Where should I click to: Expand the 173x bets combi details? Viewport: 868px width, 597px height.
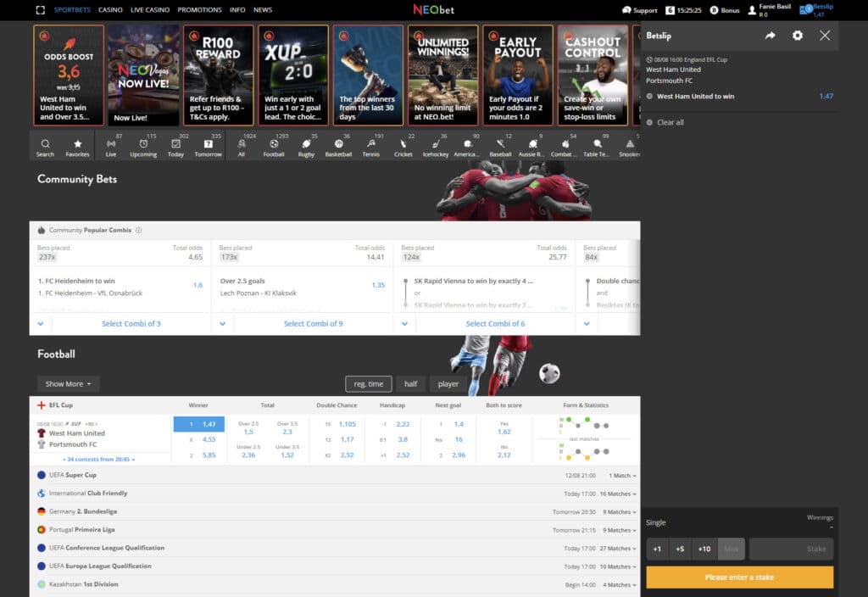[223, 324]
